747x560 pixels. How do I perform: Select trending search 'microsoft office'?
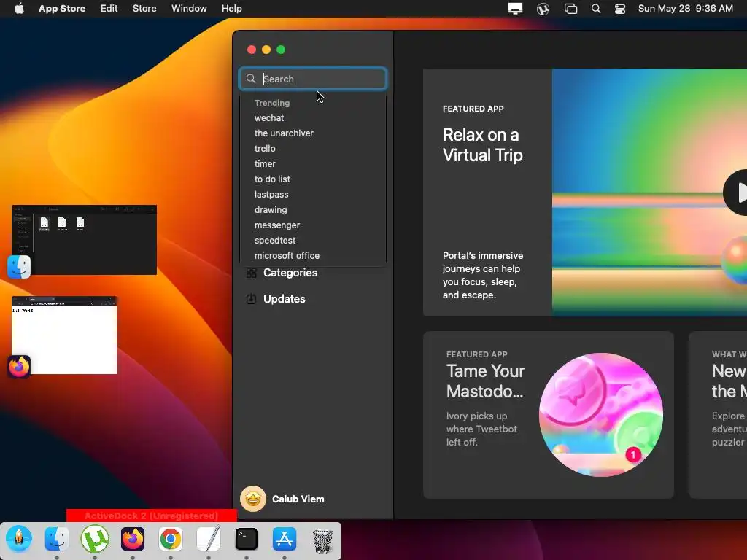click(x=287, y=255)
